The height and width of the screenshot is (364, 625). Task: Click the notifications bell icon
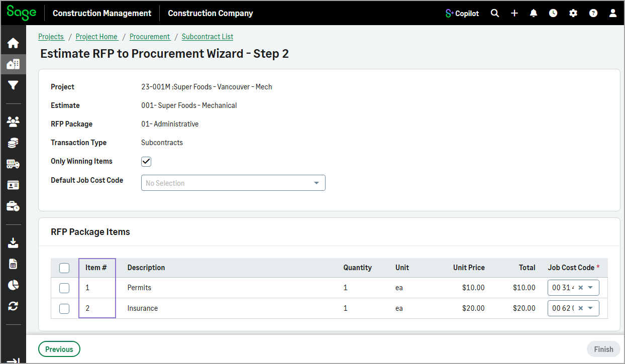point(534,13)
